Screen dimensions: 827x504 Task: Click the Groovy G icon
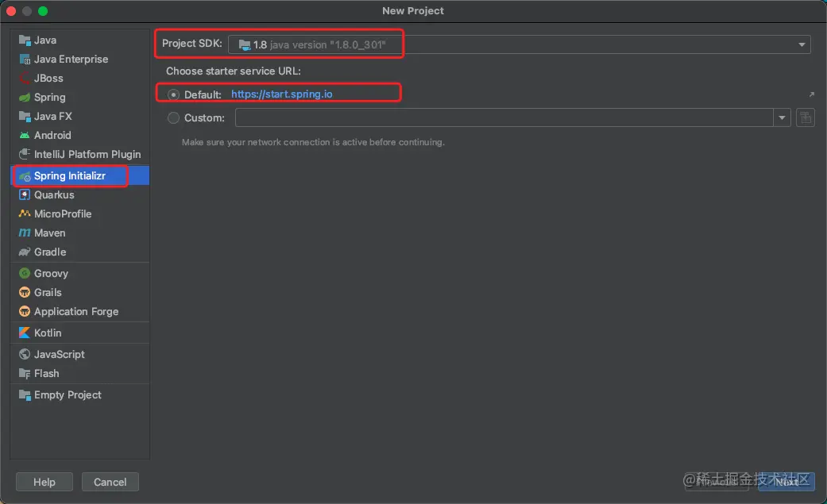(x=25, y=274)
